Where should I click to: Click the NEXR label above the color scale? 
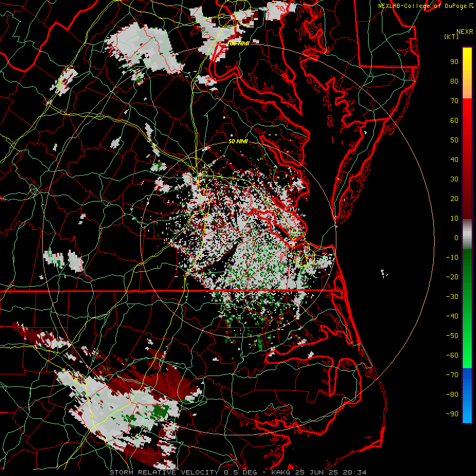pyautogui.click(x=464, y=32)
